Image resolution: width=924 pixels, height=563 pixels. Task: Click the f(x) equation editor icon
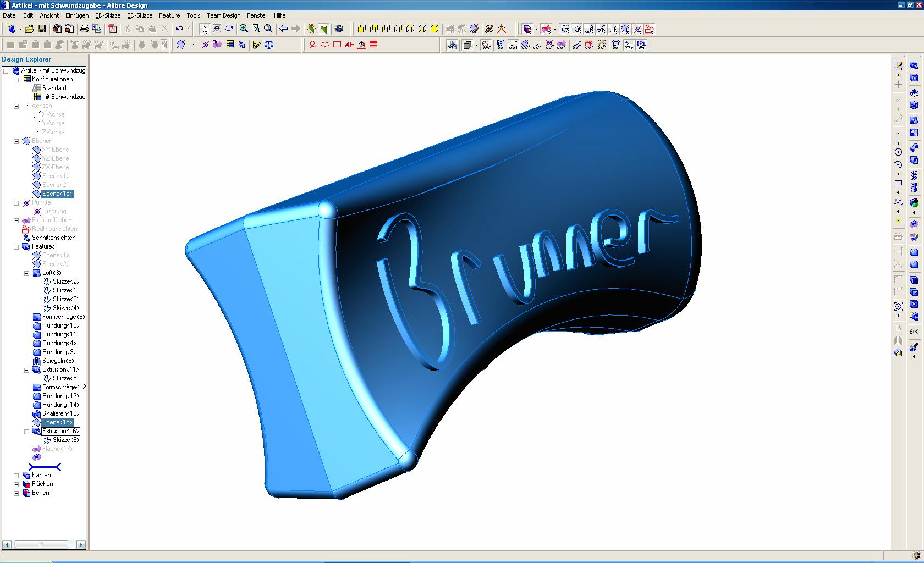(x=914, y=332)
